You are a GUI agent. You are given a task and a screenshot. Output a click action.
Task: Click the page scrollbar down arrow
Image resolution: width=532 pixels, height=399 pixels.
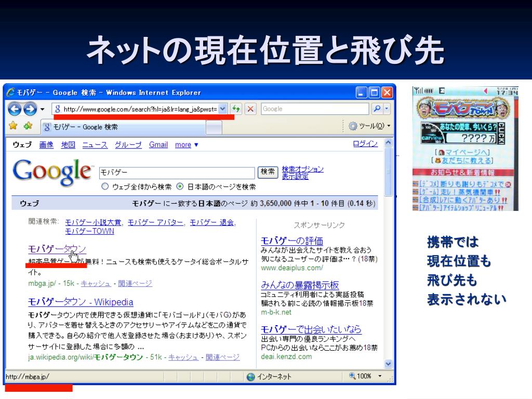[x=389, y=364]
